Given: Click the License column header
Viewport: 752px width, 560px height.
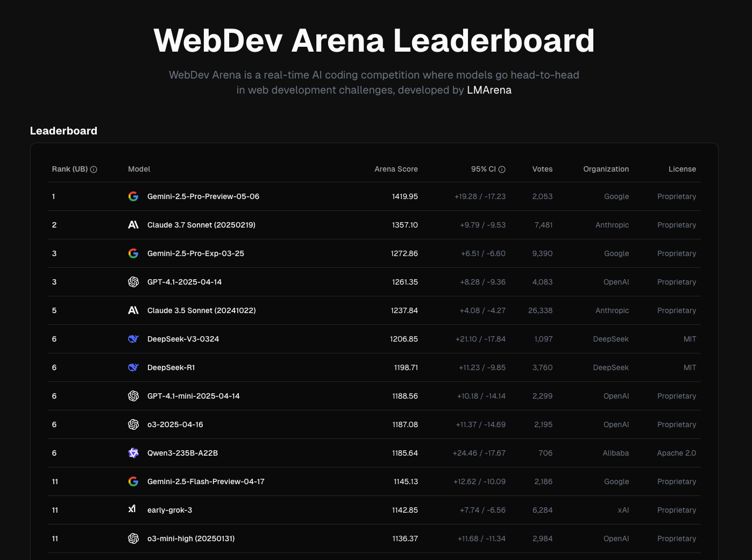Looking at the screenshot, I should [x=682, y=169].
